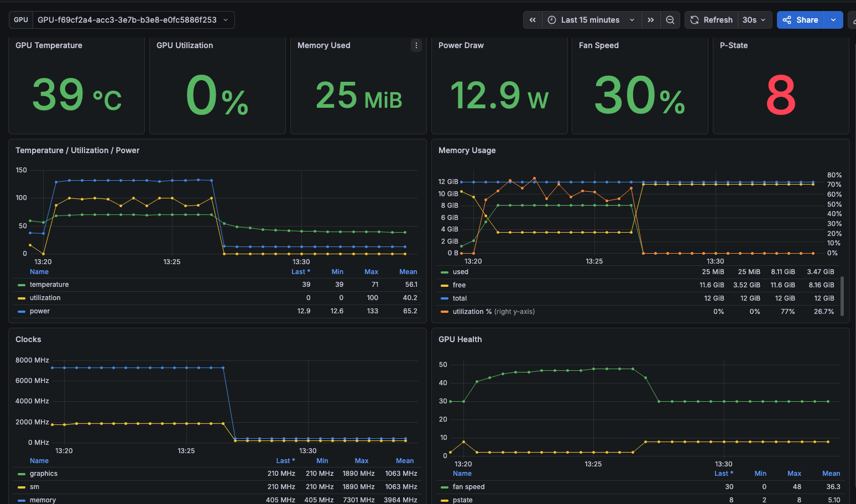Image resolution: width=856 pixels, height=504 pixels.
Task: Zoom out the time range
Action: pos(670,20)
